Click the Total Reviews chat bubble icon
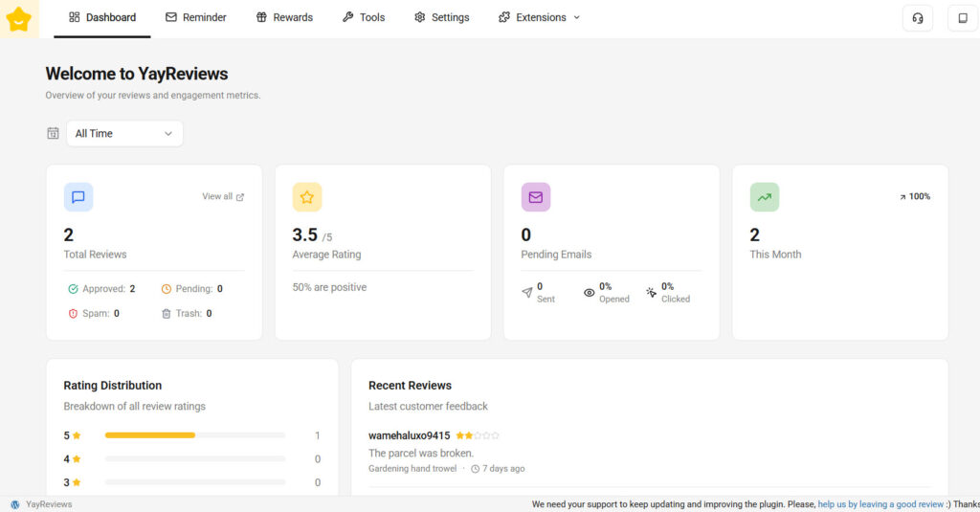980x512 pixels. coord(78,197)
